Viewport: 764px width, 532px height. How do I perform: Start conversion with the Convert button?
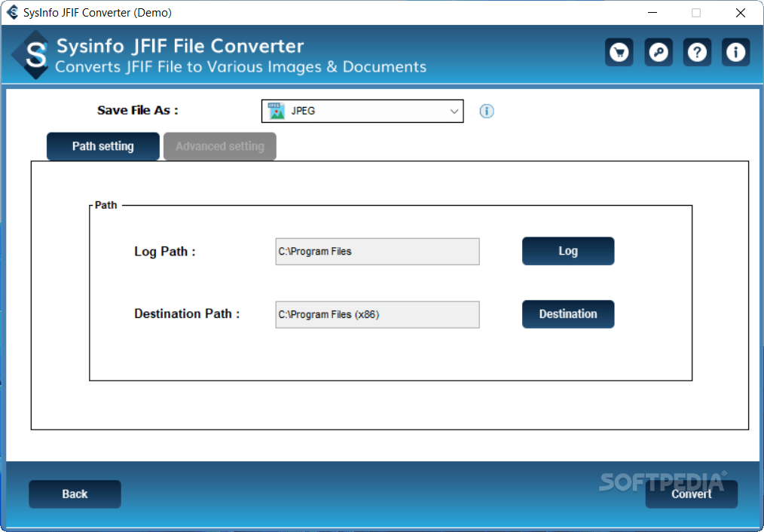coord(691,494)
